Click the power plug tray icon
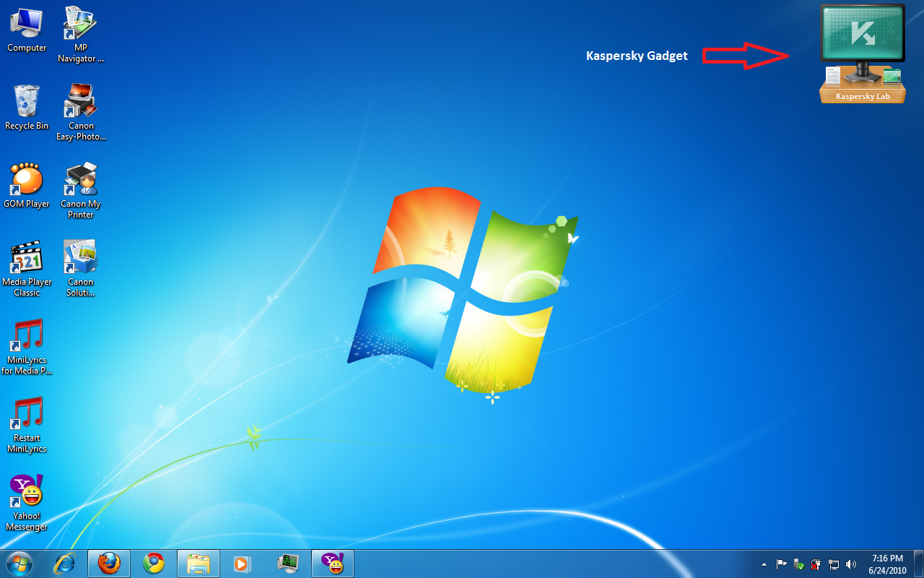The height and width of the screenshot is (578, 924). (x=816, y=564)
